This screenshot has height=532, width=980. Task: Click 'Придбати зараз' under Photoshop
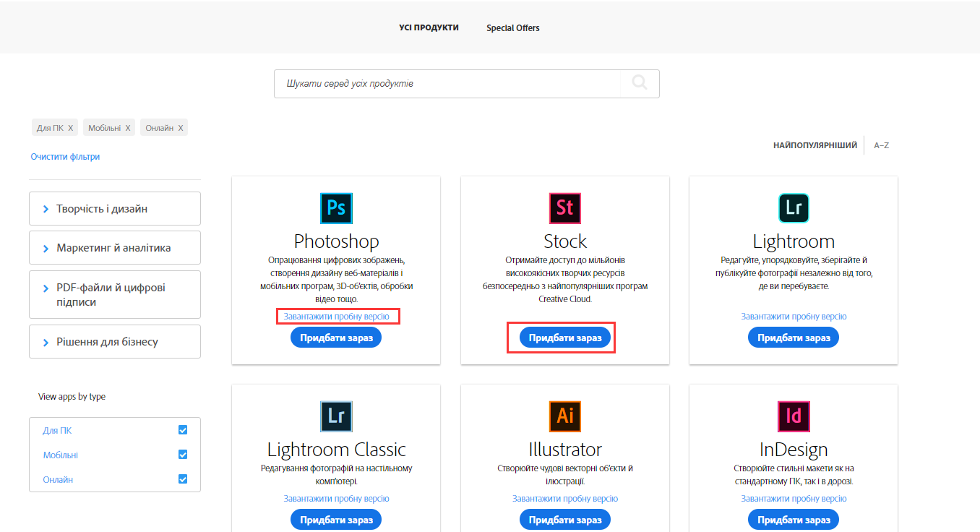(x=335, y=337)
